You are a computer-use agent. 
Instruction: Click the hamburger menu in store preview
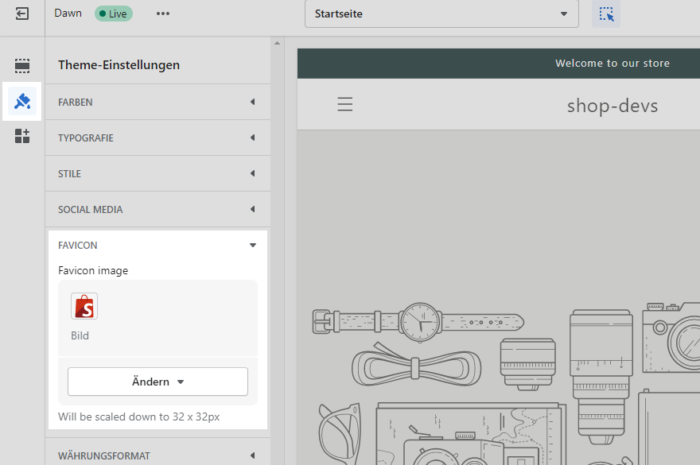[x=345, y=104]
